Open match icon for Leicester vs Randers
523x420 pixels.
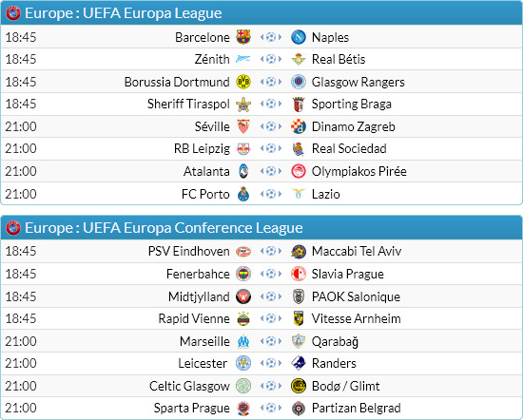pos(271,363)
